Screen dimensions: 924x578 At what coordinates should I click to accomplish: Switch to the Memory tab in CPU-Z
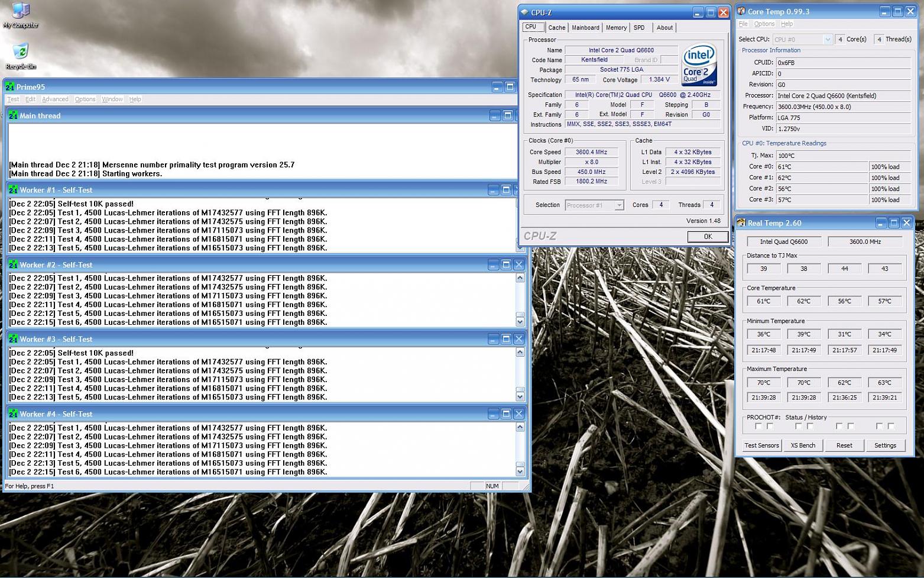[616, 28]
